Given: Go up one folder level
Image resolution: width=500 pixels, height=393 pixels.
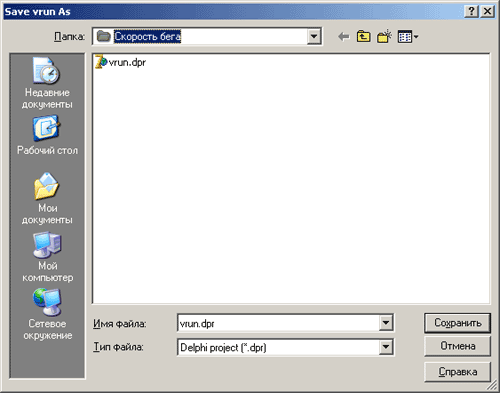Looking at the screenshot, I should [363, 36].
